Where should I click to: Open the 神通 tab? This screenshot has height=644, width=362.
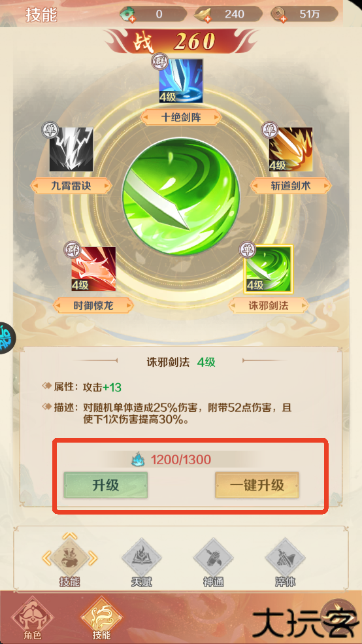point(214,562)
